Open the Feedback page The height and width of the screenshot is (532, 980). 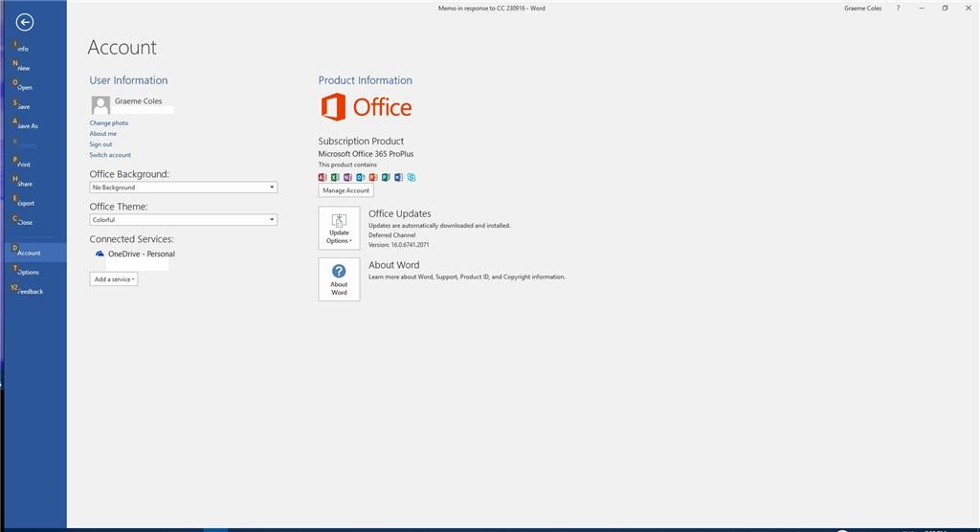click(x=35, y=291)
